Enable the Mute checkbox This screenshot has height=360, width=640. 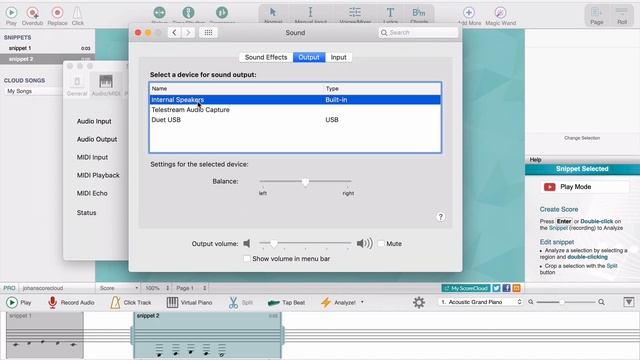(381, 244)
